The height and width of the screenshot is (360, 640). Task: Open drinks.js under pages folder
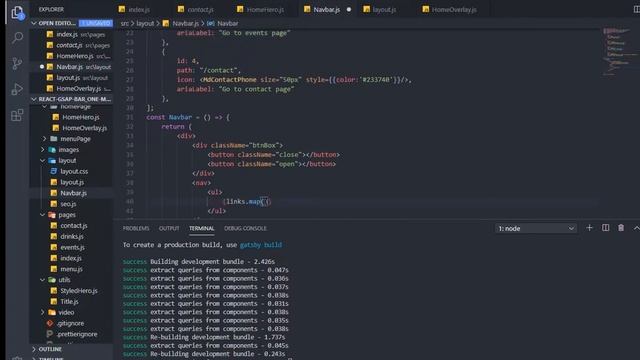point(71,236)
